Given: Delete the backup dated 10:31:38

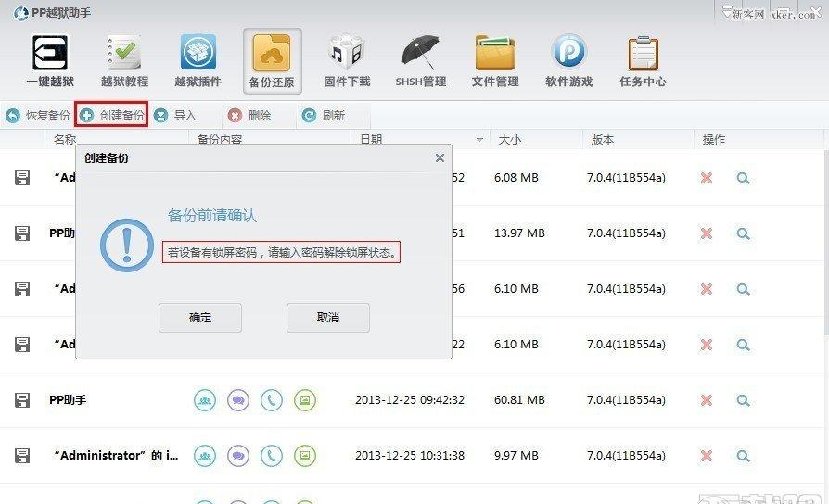Looking at the screenshot, I should [x=707, y=456].
